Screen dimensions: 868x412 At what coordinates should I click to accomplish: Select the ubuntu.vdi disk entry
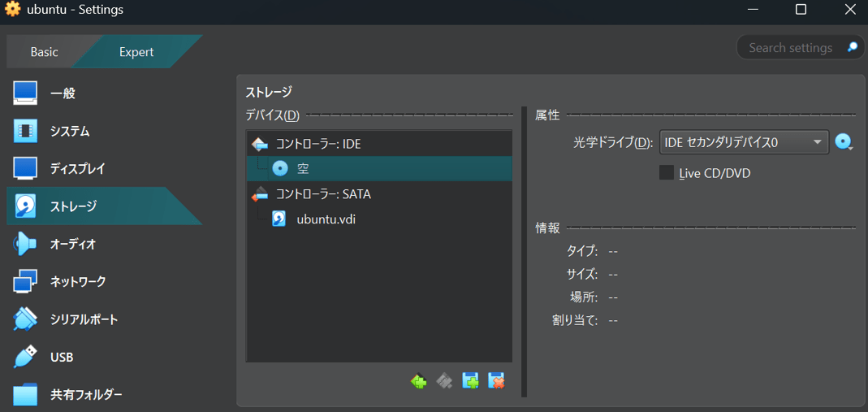[378, 219]
